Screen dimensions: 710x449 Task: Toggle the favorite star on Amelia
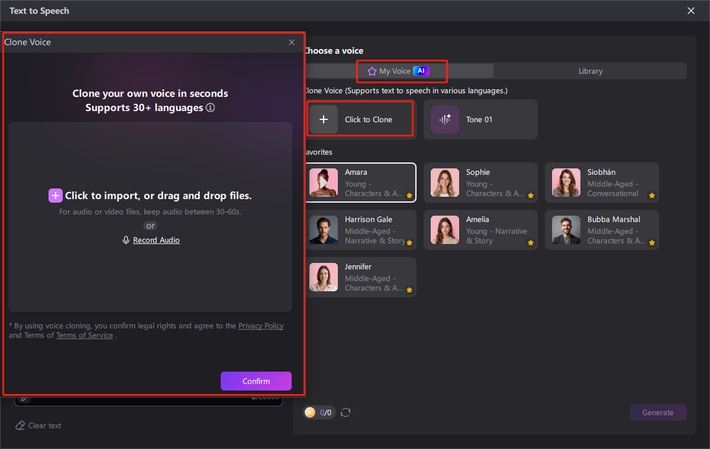click(x=530, y=242)
